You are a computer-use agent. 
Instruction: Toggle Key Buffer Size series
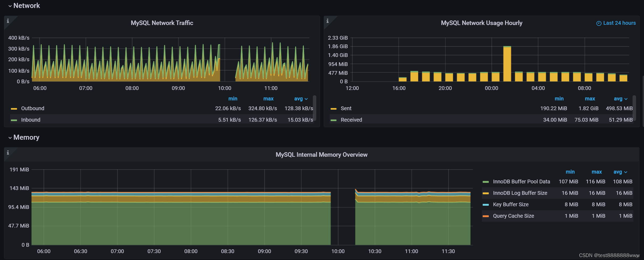[x=511, y=204]
